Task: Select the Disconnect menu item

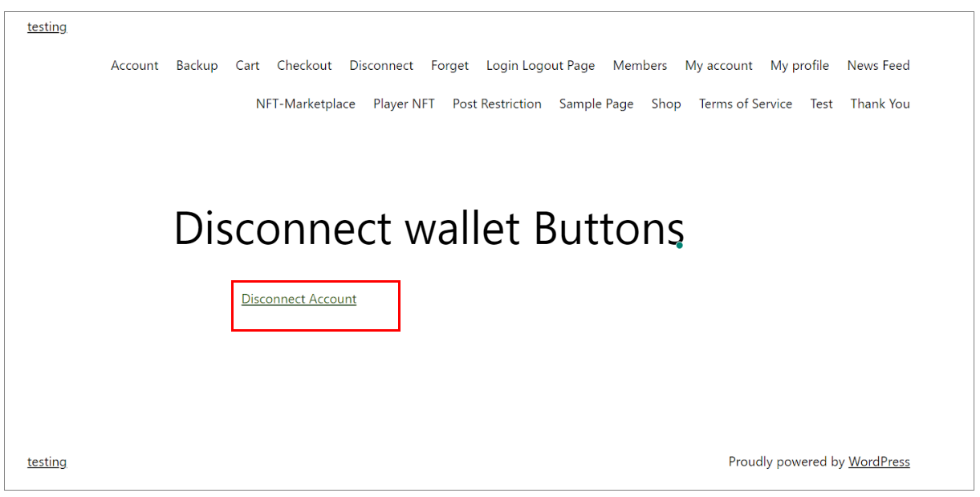Action: tap(381, 66)
